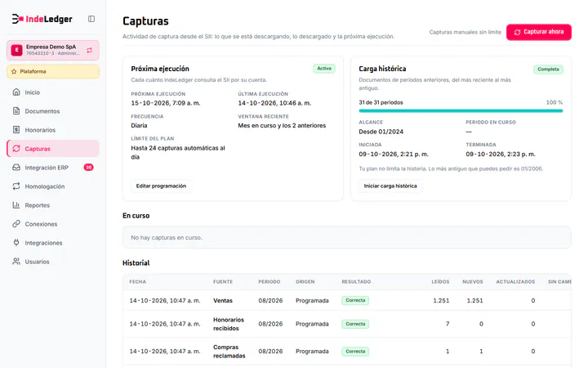Click the Honorarios receipt icon
Image resolution: width=588 pixels, height=368 pixels.
tap(16, 129)
